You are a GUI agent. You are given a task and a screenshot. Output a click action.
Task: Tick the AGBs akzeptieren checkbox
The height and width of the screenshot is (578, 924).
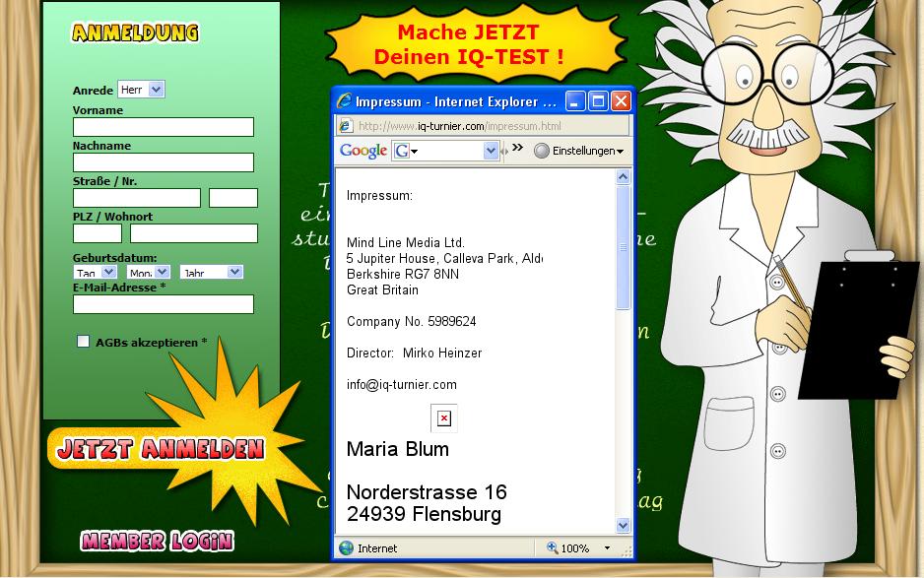(84, 342)
